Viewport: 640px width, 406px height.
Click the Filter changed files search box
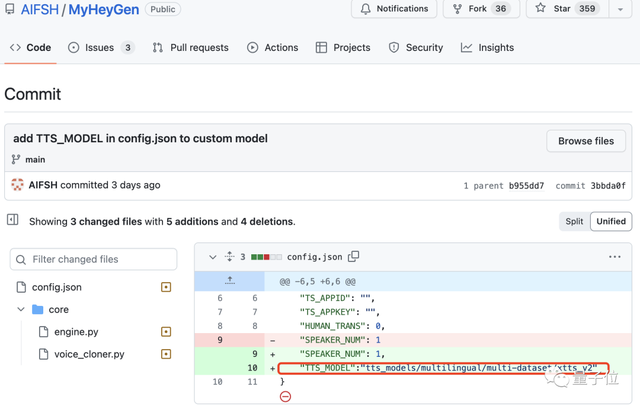tap(94, 259)
